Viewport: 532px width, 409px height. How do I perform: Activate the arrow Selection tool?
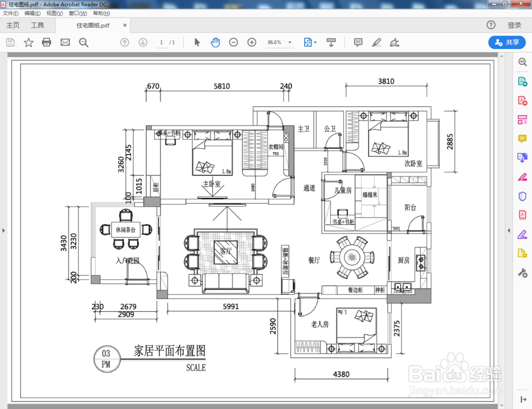(x=197, y=43)
